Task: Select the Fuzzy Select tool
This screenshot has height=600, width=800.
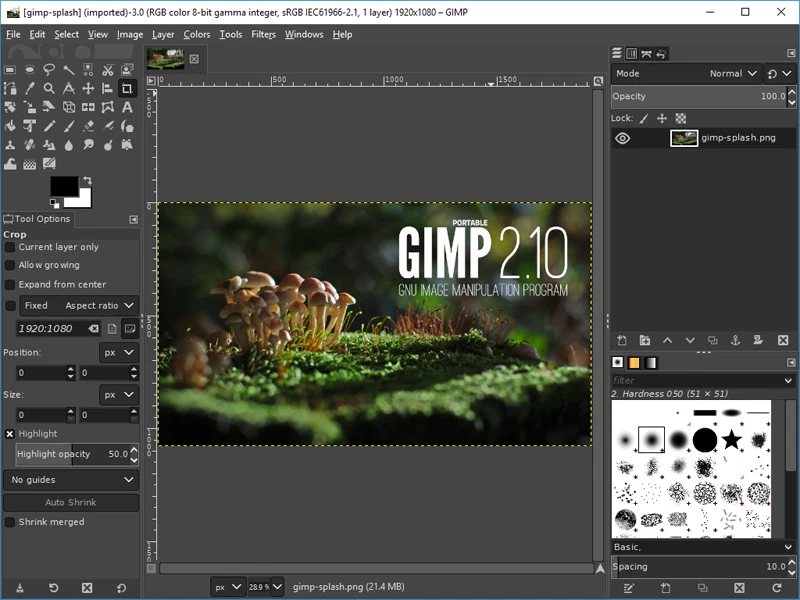Action: [x=68, y=70]
